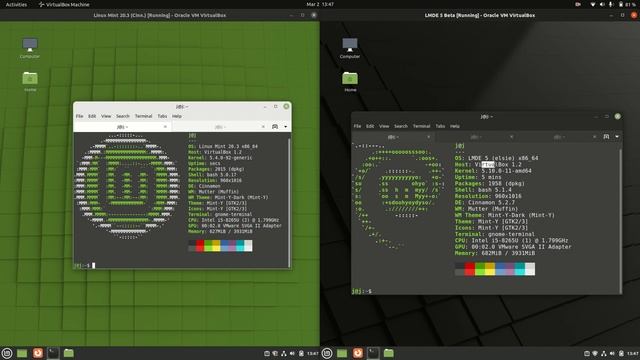Screen dimensions: 640x360
Task: Click screen recording indicator in top bar
Action: point(578,4)
